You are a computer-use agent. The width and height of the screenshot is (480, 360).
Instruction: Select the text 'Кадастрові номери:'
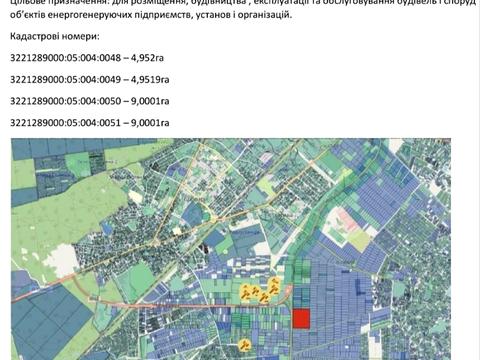coord(55,36)
